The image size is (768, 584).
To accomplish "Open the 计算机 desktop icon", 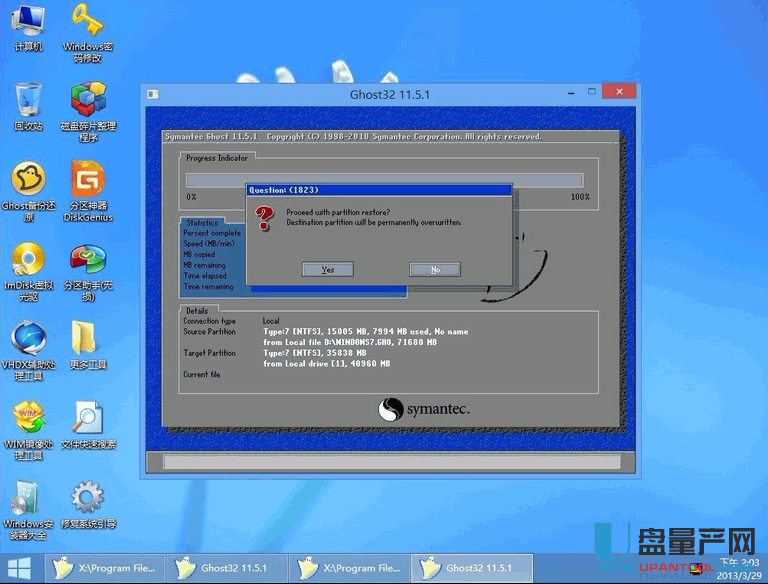I will 28,28.
